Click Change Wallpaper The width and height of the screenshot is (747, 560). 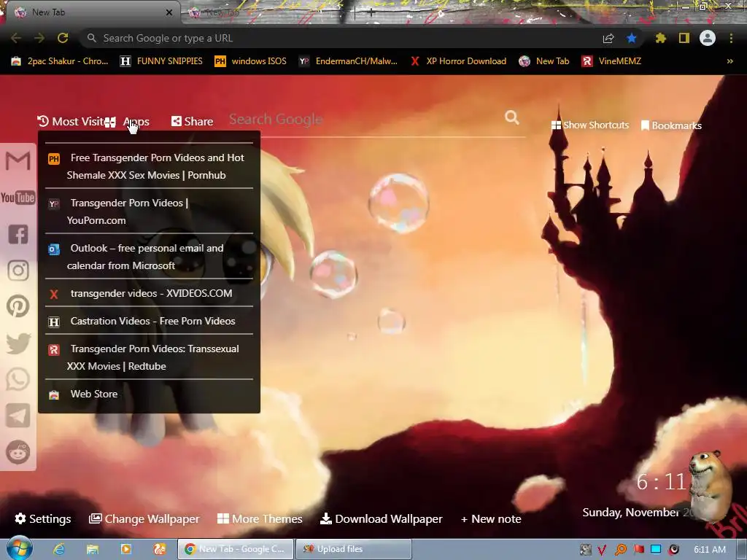[x=144, y=518]
